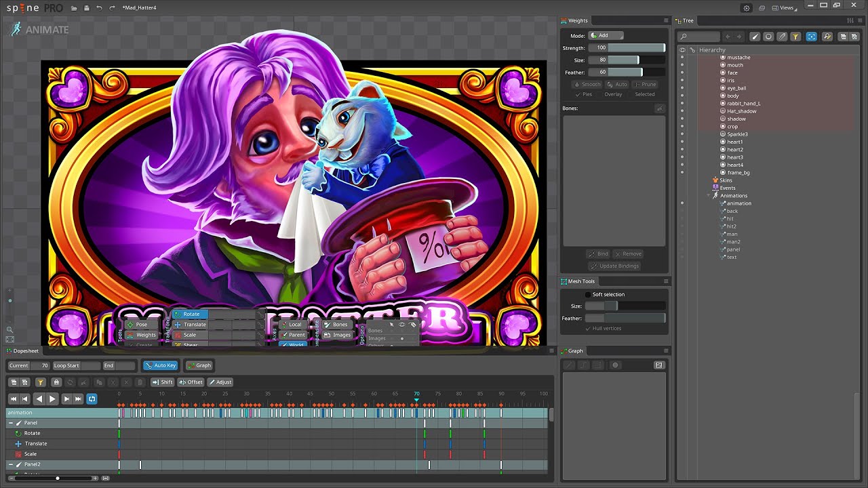Play the animation backward

click(39, 399)
